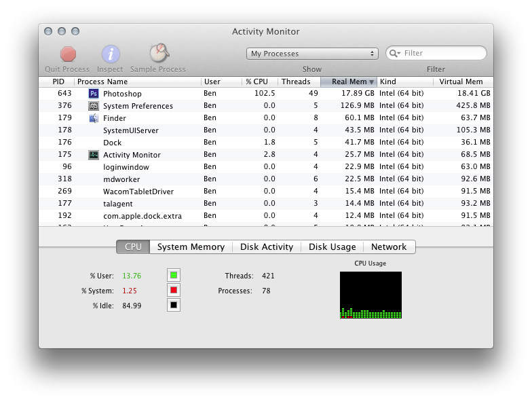Open the Disk Activity tab
This screenshot has width=532, height=402.
point(267,247)
